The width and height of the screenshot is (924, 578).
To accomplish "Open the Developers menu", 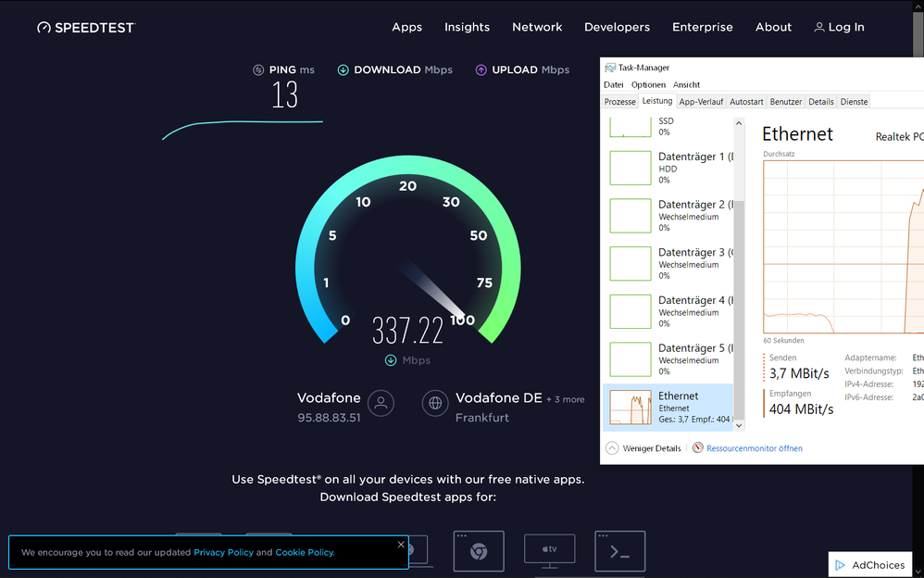I will point(617,27).
